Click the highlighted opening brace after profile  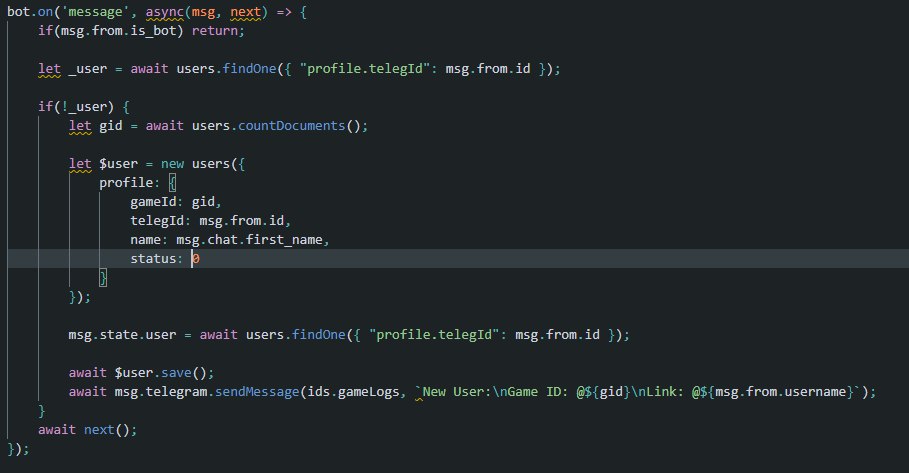click(x=172, y=183)
